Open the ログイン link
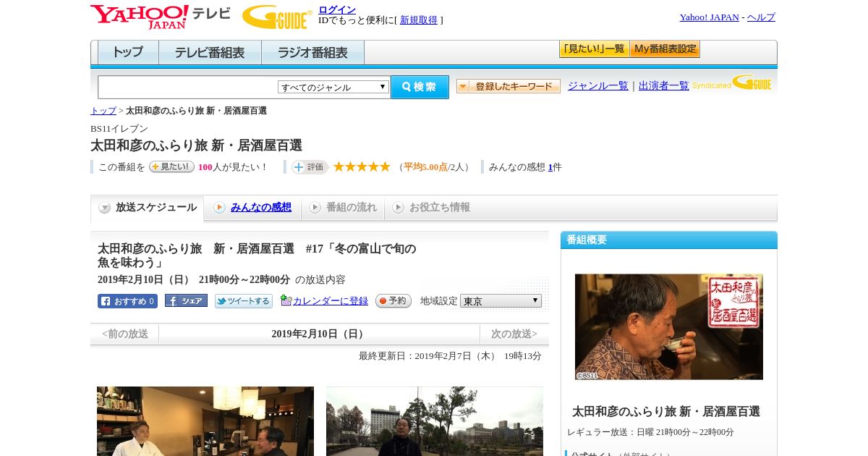The width and height of the screenshot is (868, 456). (337, 9)
